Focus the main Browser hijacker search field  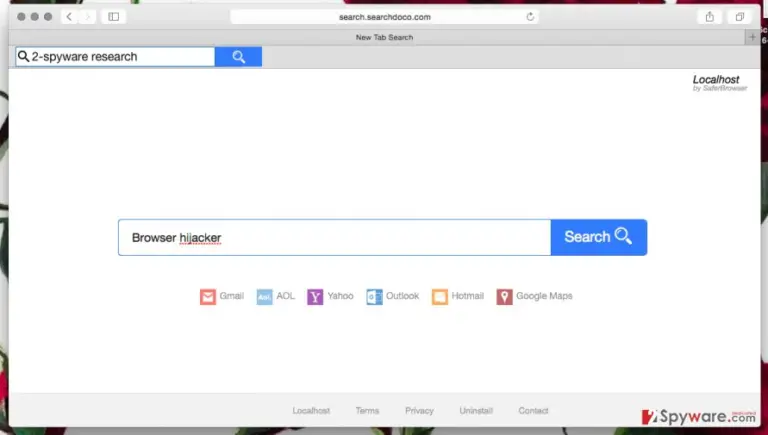(x=335, y=237)
